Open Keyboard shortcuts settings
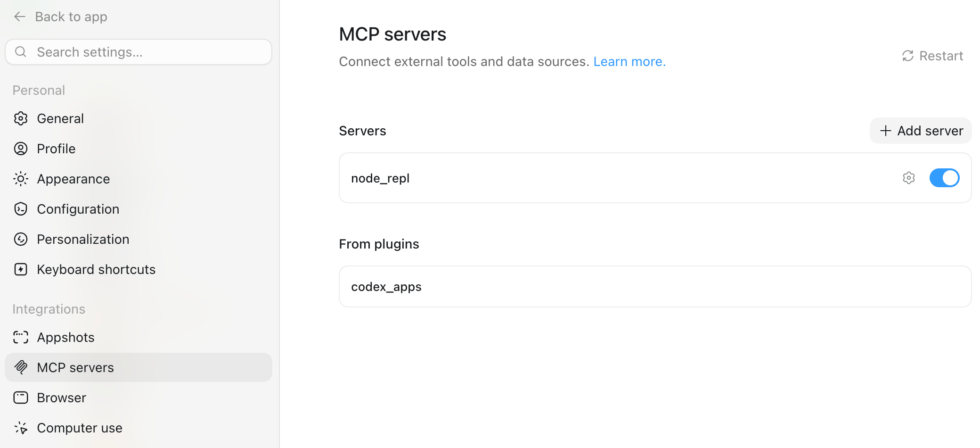 139,269
